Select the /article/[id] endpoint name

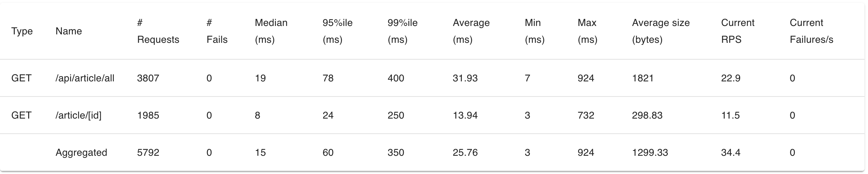78,115
